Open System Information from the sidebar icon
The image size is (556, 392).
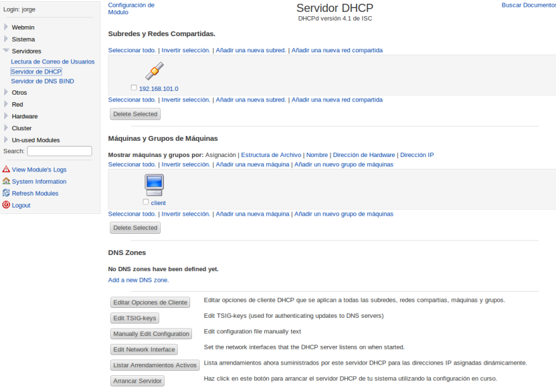(x=5, y=181)
